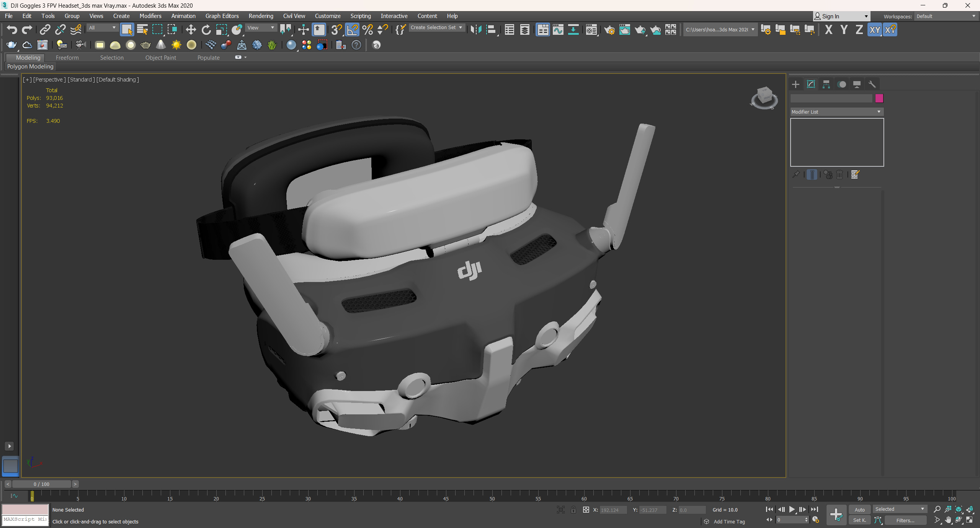Open the Modifiers menu
Viewport: 980px width, 528px height.
pyautogui.click(x=150, y=16)
